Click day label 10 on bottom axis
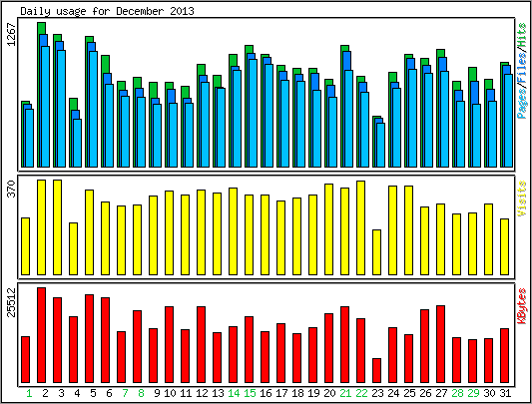This screenshot has height=404, width=532. pos(170,393)
